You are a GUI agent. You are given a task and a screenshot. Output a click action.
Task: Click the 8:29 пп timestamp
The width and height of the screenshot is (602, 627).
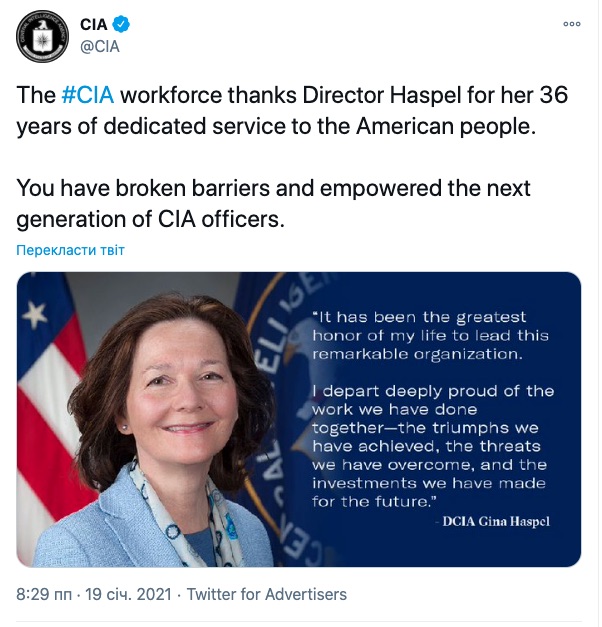(44, 594)
